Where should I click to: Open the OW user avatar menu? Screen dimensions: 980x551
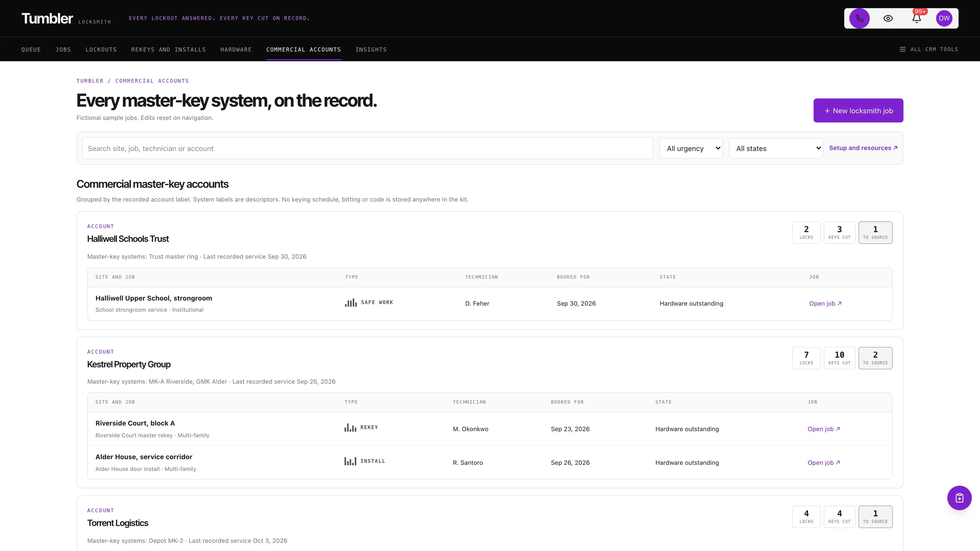point(944,18)
